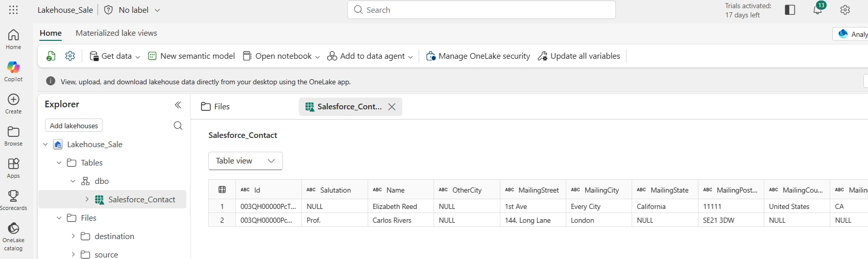This screenshot has height=259, width=868.
Task: Select the California cell
Action: click(x=665, y=206)
